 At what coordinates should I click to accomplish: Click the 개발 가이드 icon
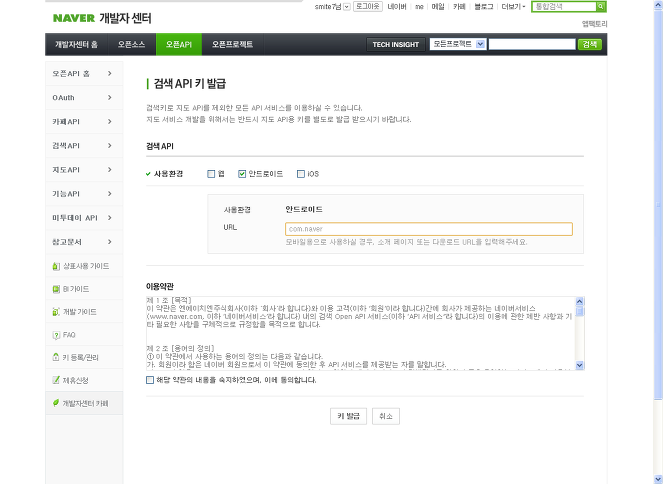(x=56, y=312)
